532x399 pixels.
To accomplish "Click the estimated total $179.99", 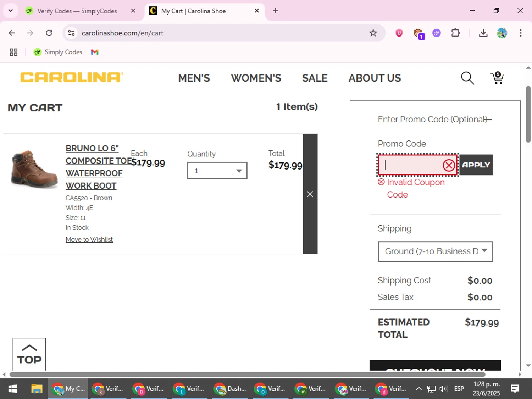I will click(x=482, y=322).
